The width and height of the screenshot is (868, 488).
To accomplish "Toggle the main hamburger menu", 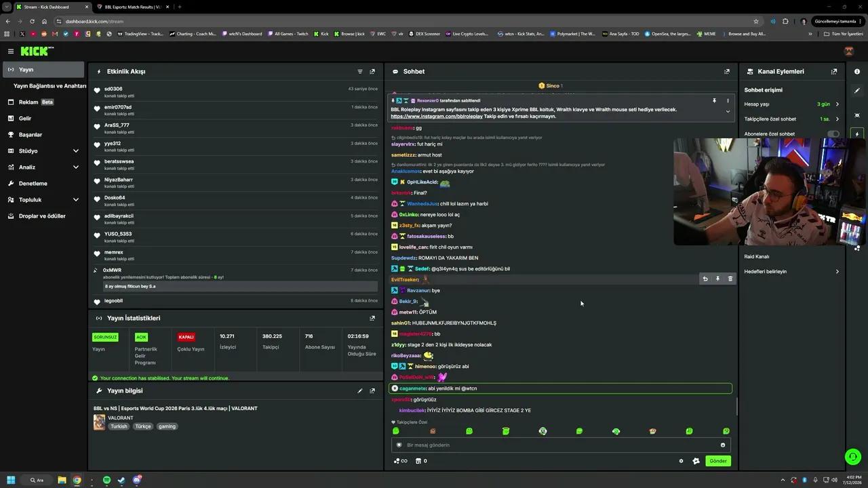I will [10, 51].
